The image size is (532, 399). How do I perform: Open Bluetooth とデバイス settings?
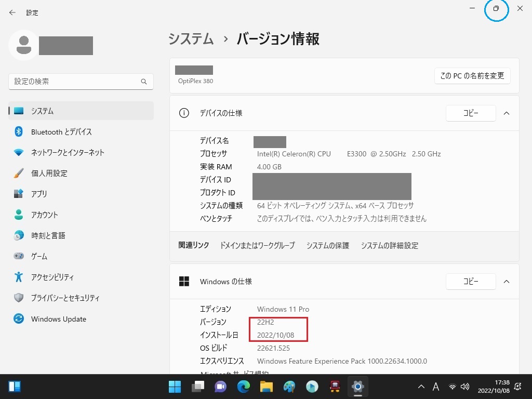pos(81,131)
